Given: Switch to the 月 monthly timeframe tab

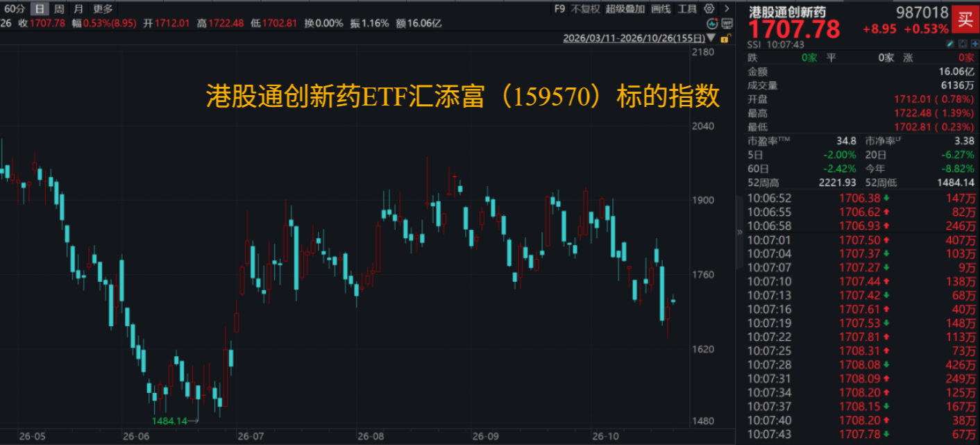Looking at the screenshot, I should click(x=78, y=9).
